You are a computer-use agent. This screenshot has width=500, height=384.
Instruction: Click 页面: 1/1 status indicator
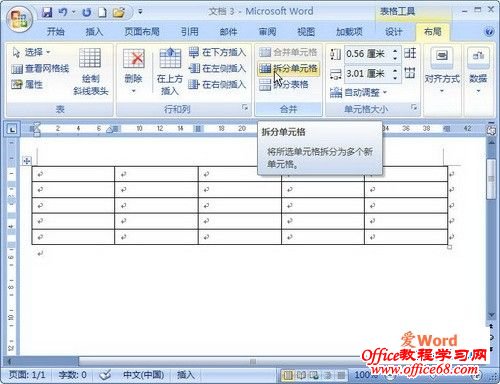27,375
